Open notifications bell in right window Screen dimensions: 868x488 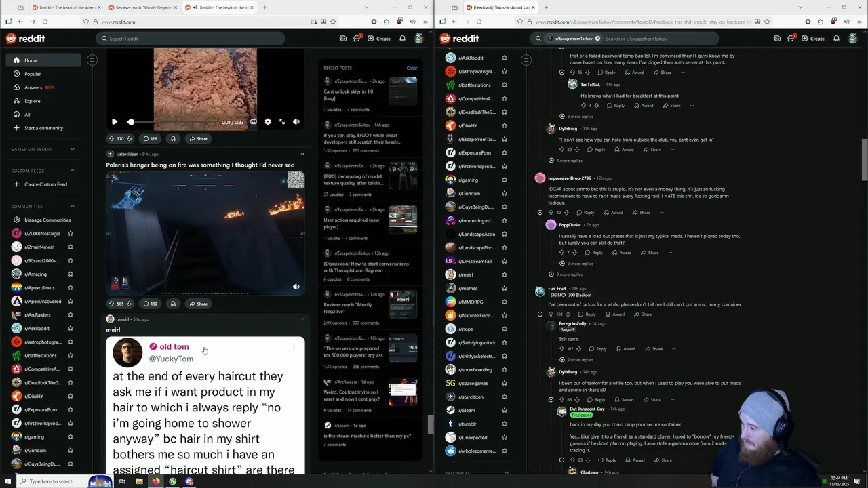pos(836,39)
